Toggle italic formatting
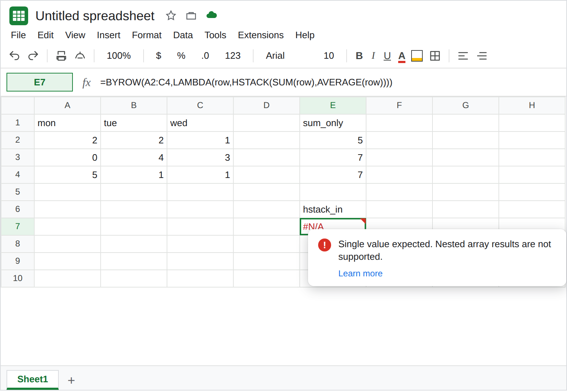The width and height of the screenshot is (567, 392). click(x=373, y=56)
